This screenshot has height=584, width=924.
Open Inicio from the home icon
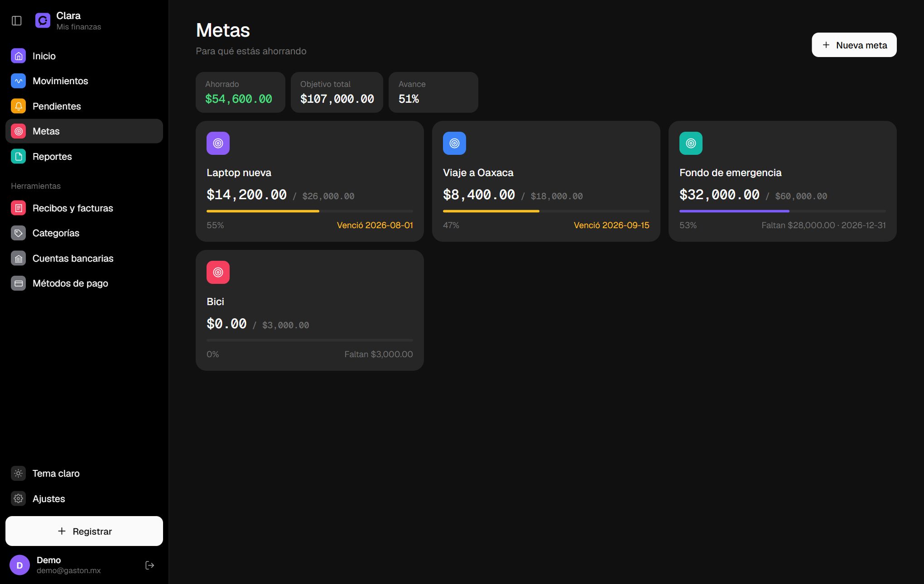pyautogui.click(x=19, y=56)
